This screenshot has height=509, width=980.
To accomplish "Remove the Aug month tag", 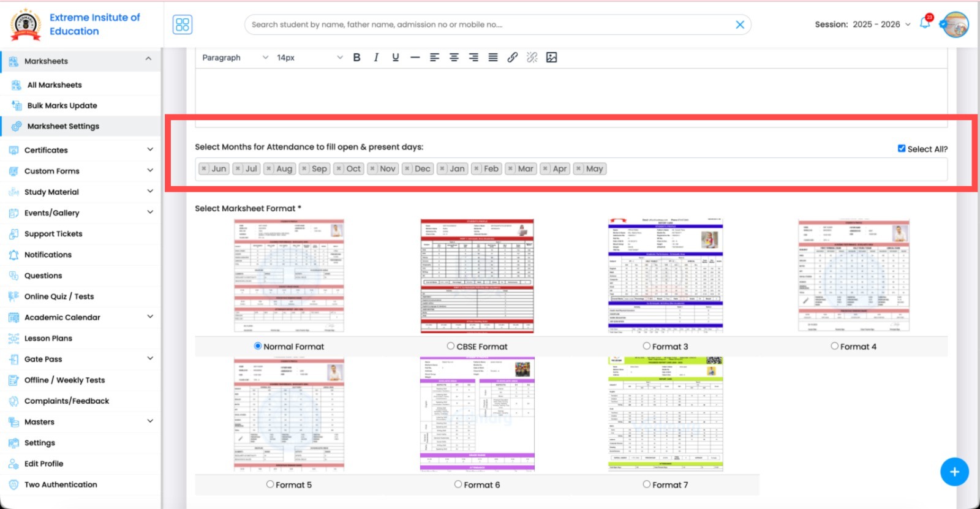I will click(269, 168).
